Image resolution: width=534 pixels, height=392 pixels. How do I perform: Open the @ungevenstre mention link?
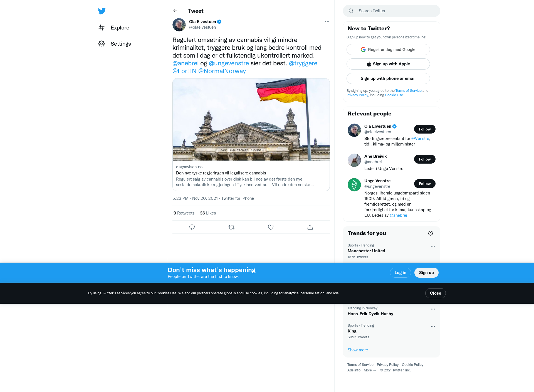[x=229, y=63]
